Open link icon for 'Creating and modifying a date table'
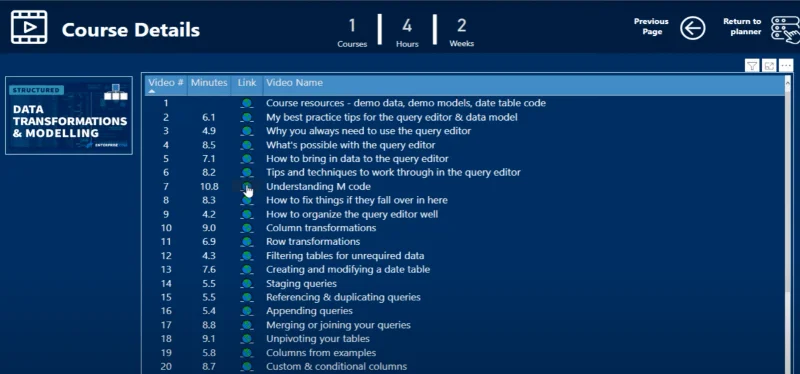Viewport: 800px width, 374px height. click(x=247, y=269)
